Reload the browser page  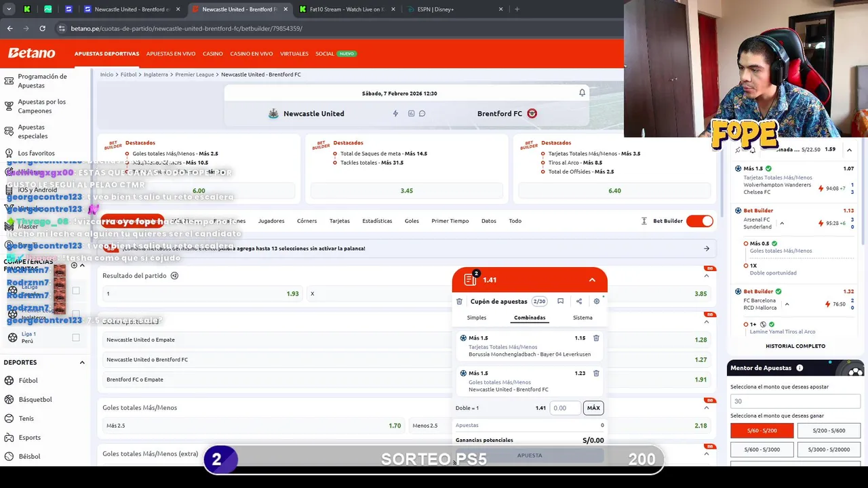coord(42,28)
